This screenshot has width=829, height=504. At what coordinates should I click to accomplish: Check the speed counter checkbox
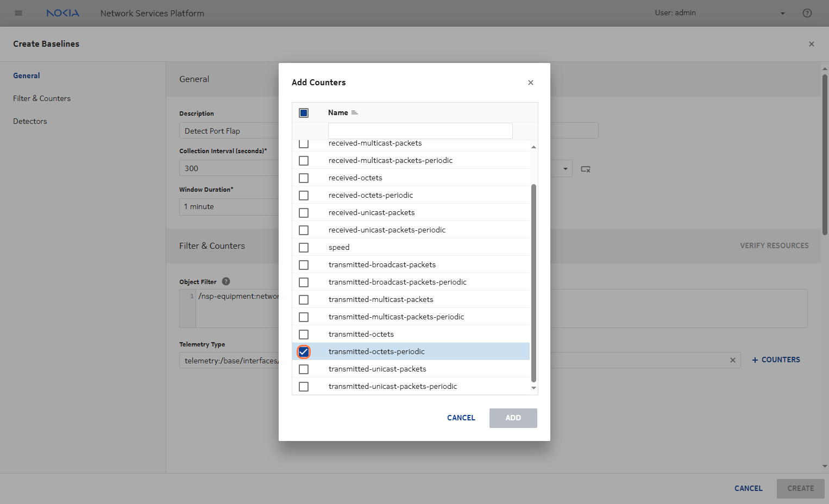304,248
